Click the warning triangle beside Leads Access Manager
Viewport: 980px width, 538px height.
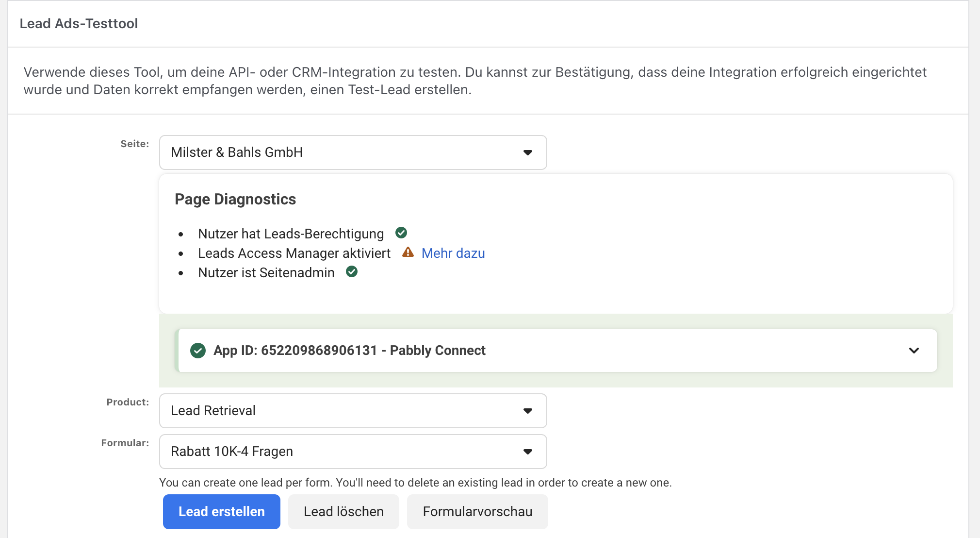pyautogui.click(x=408, y=252)
